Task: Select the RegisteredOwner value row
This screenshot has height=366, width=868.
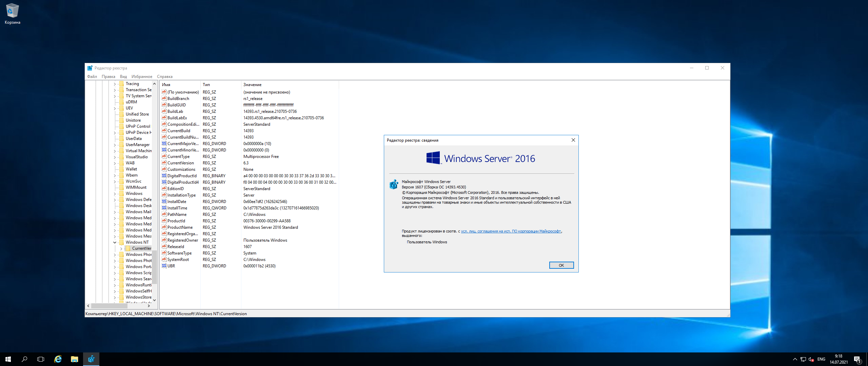Action: click(249, 240)
